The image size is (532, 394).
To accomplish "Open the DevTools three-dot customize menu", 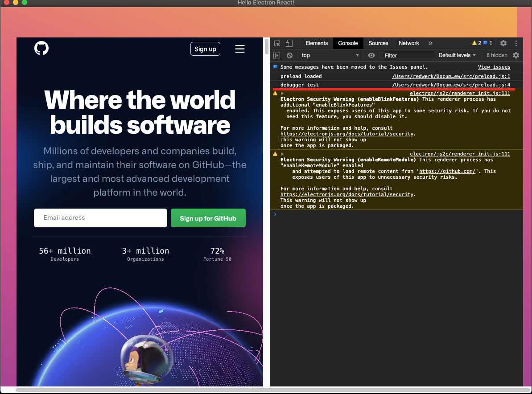I will pyautogui.click(x=516, y=43).
